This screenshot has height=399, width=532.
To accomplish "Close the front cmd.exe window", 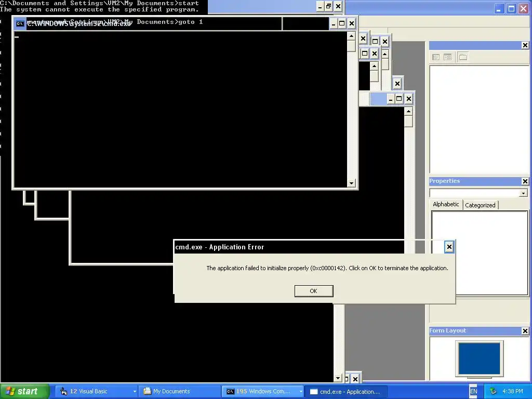I will point(352,23).
